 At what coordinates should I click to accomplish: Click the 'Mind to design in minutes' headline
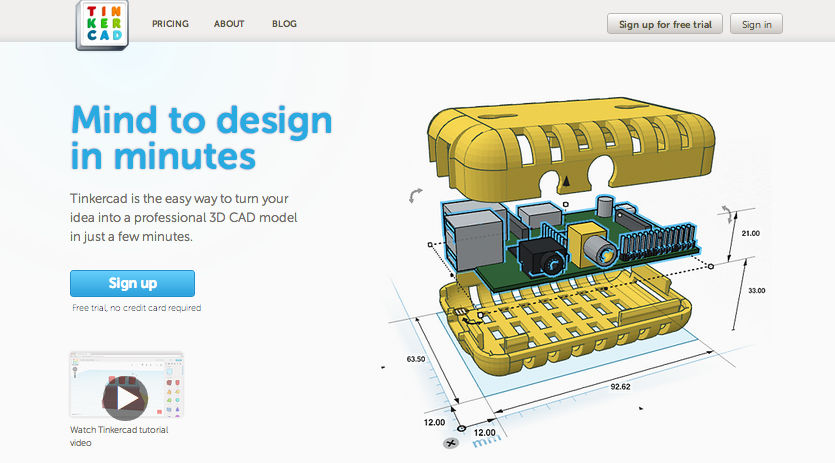click(201, 137)
